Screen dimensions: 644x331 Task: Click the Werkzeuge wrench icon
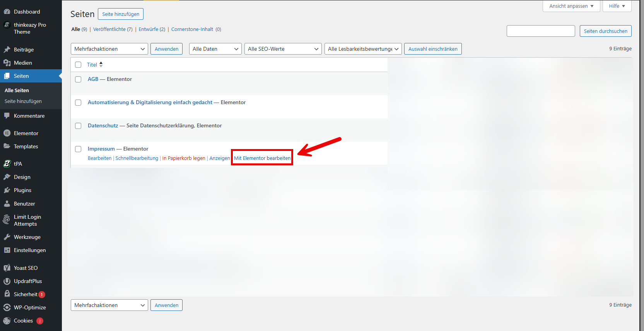click(x=7, y=237)
